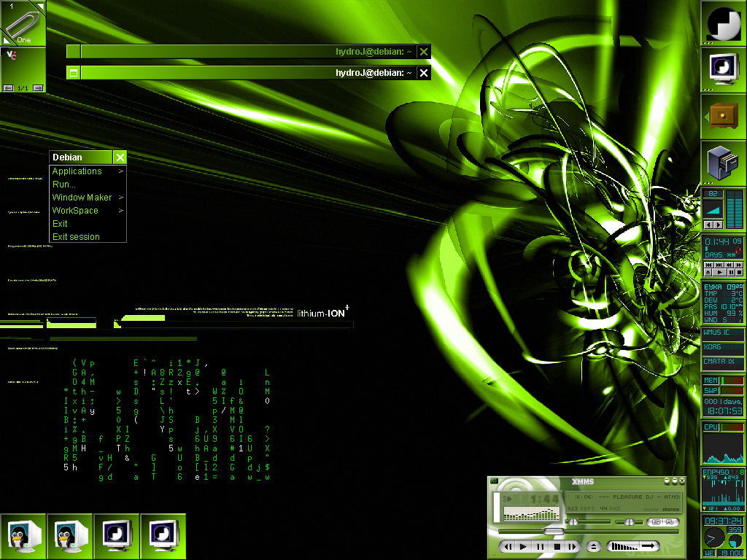Launch the monitor terminal icon in the dock
Image resolution: width=747 pixels, height=560 pixels.
pyautogui.click(x=723, y=69)
